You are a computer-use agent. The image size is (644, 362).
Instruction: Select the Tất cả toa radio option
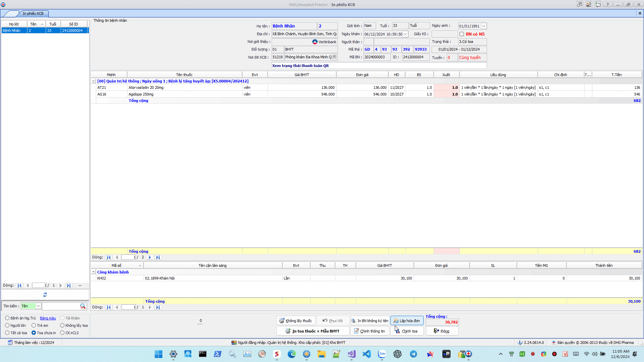coord(7,333)
